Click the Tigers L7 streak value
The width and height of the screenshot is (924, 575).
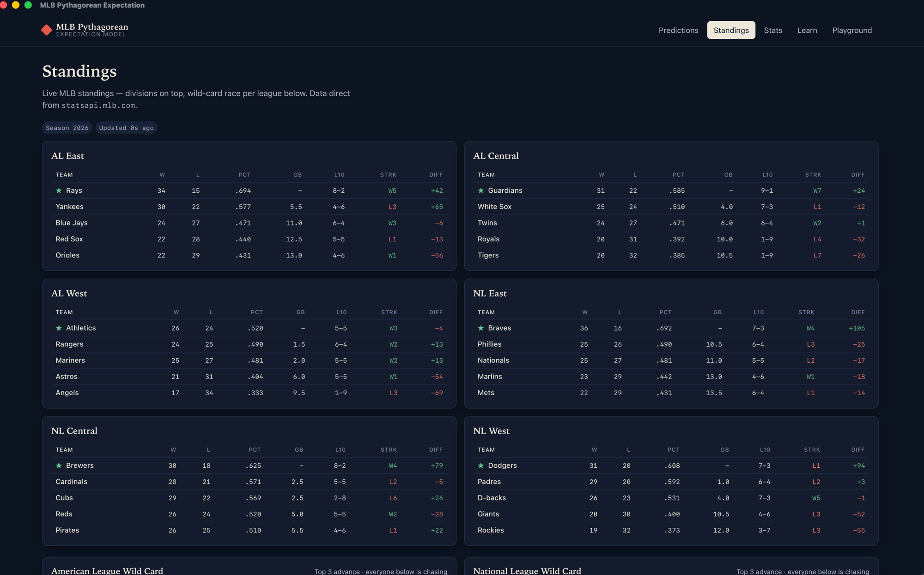click(x=817, y=255)
